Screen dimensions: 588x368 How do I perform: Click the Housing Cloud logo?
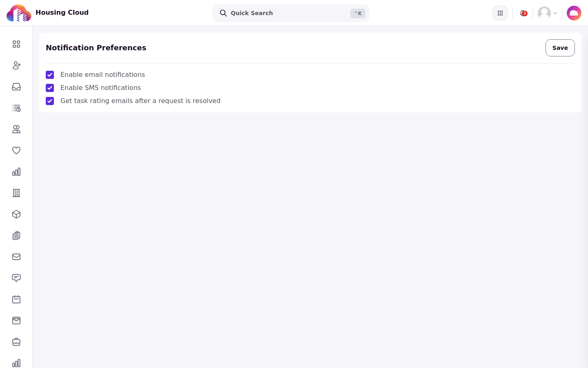click(x=19, y=13)
